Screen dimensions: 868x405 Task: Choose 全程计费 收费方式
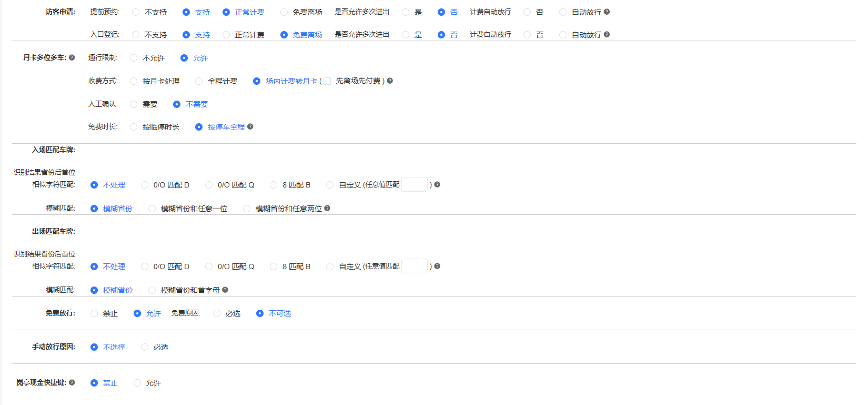point(199,81)
